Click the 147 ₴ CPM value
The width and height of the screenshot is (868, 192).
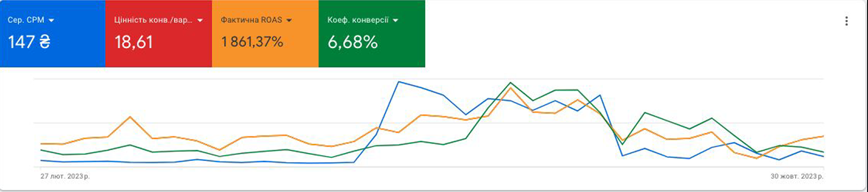(x=29, y=42)
